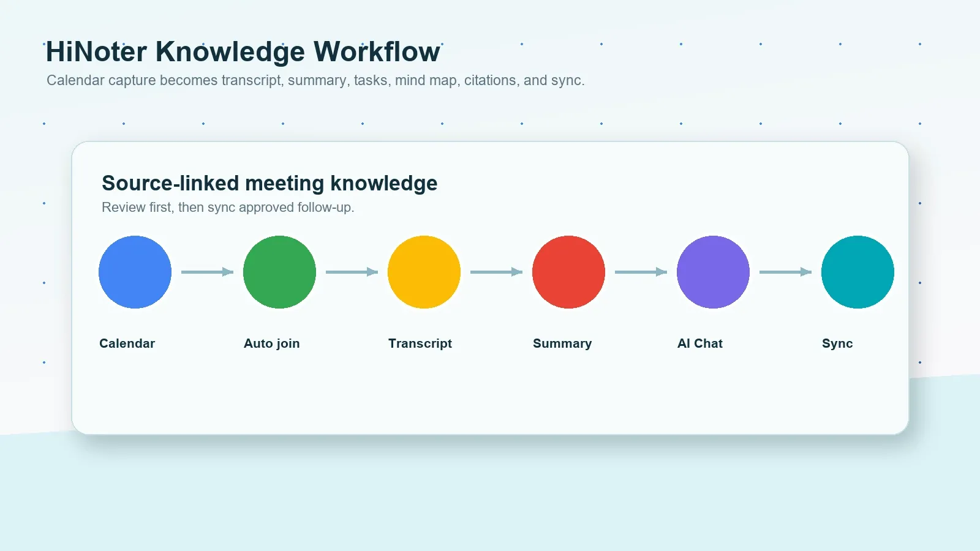Click the red Summary step circle

568,272
